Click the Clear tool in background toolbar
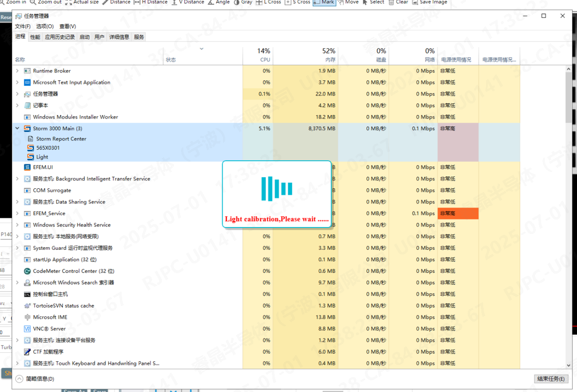Screen dimensions: 577x392 coord(398,2)
